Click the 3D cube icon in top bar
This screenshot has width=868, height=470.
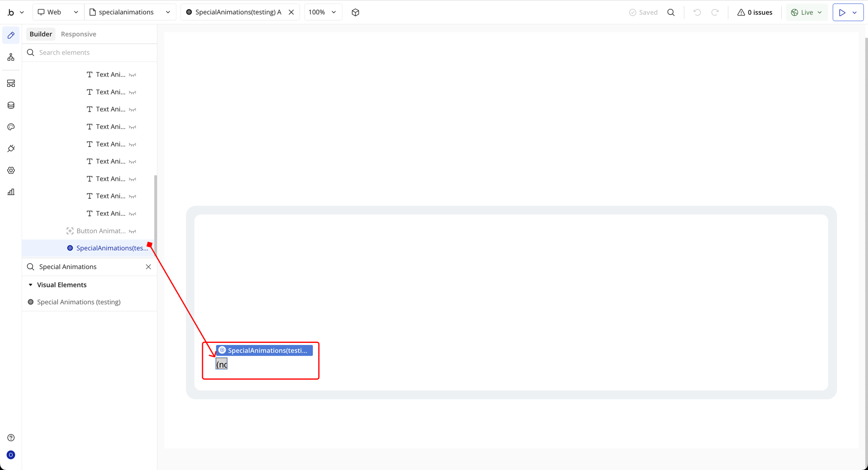pyautogui.click(x=355, y=12)
